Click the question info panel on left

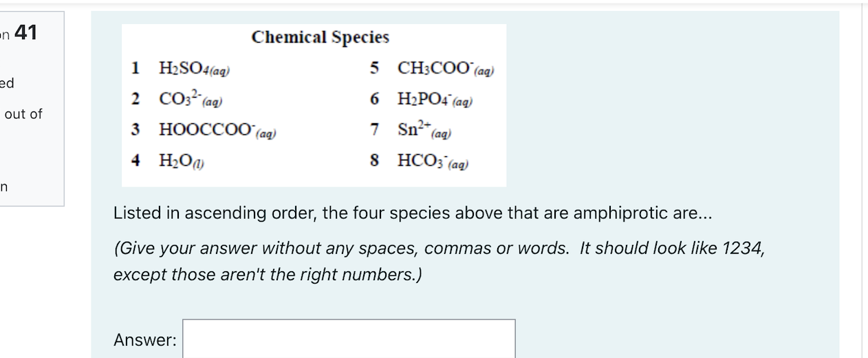coord(32,109)
